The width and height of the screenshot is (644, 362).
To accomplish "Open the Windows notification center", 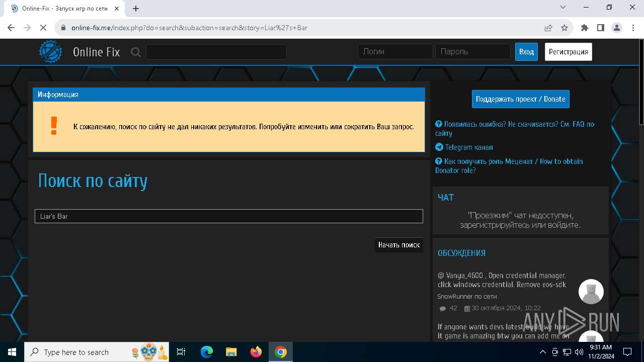I will [627, 352].
